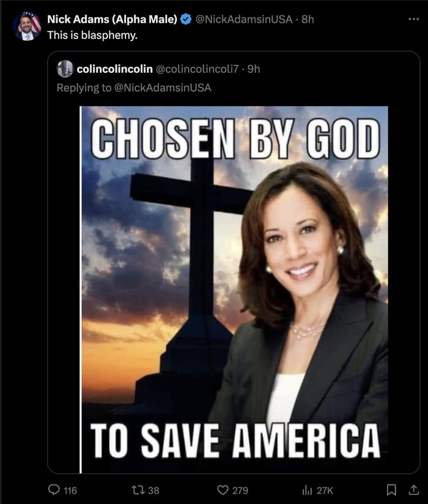Open Nick Adams profile avatar
Screen dimensions: 428x504
coord(27,26)
